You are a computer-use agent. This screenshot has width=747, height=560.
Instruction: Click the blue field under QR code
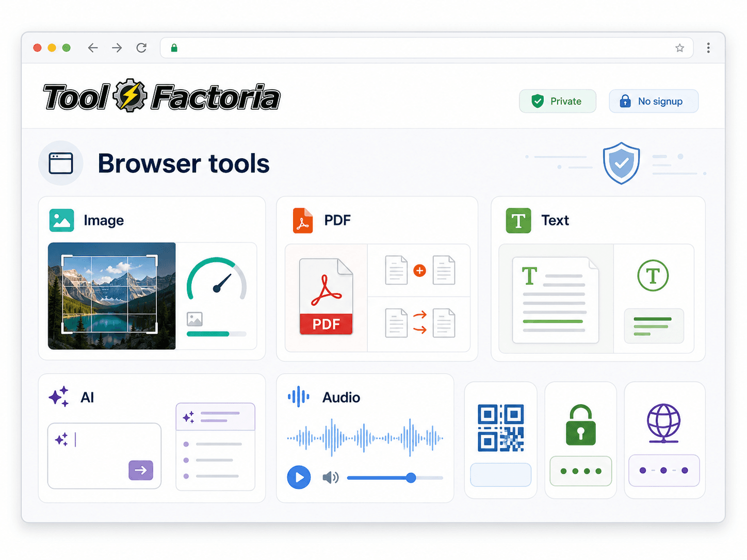(501, 474)
